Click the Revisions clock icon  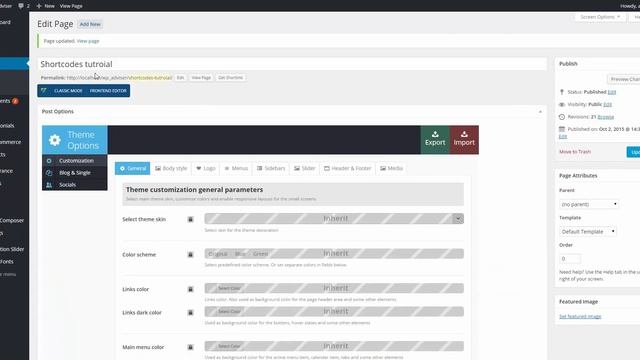point(562,117)
